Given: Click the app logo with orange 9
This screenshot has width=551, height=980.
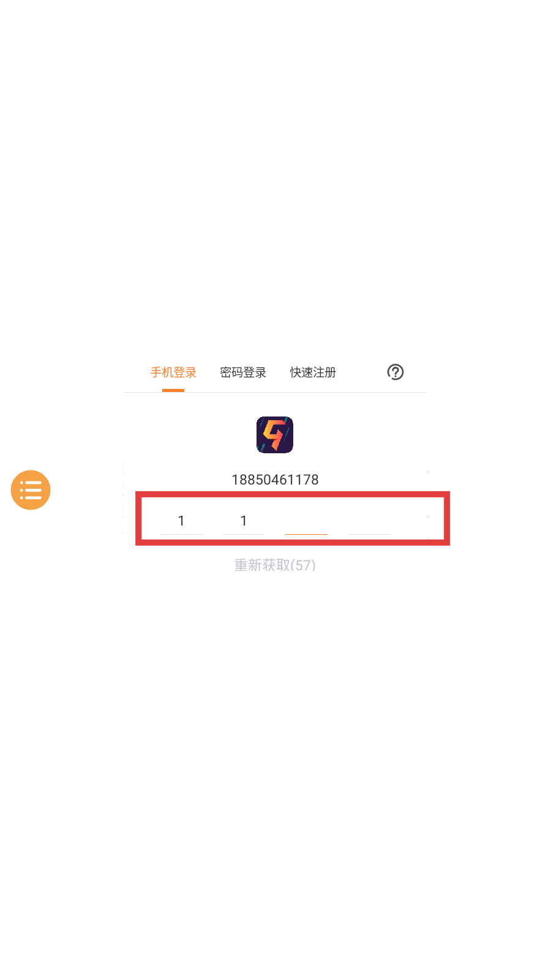Looking at the screenshot, I should click(275, 435).
